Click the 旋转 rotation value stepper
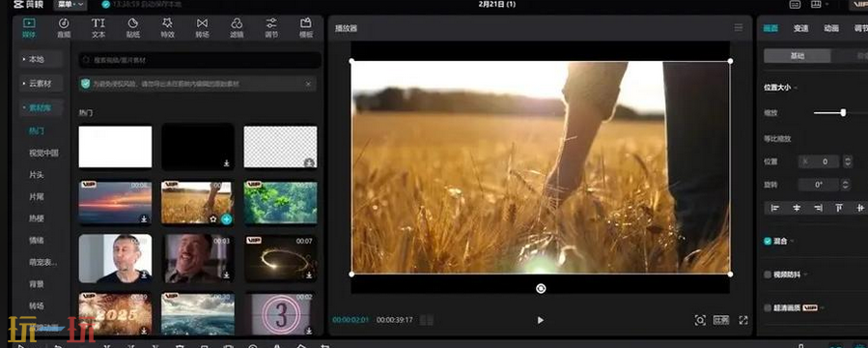The image size is (868, 348). 845,185
